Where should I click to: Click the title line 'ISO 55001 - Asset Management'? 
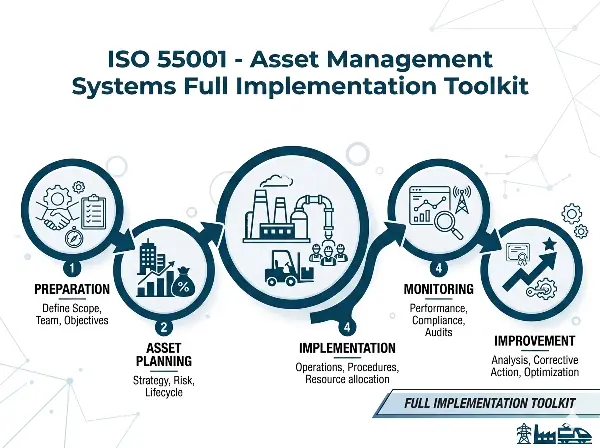300,60
